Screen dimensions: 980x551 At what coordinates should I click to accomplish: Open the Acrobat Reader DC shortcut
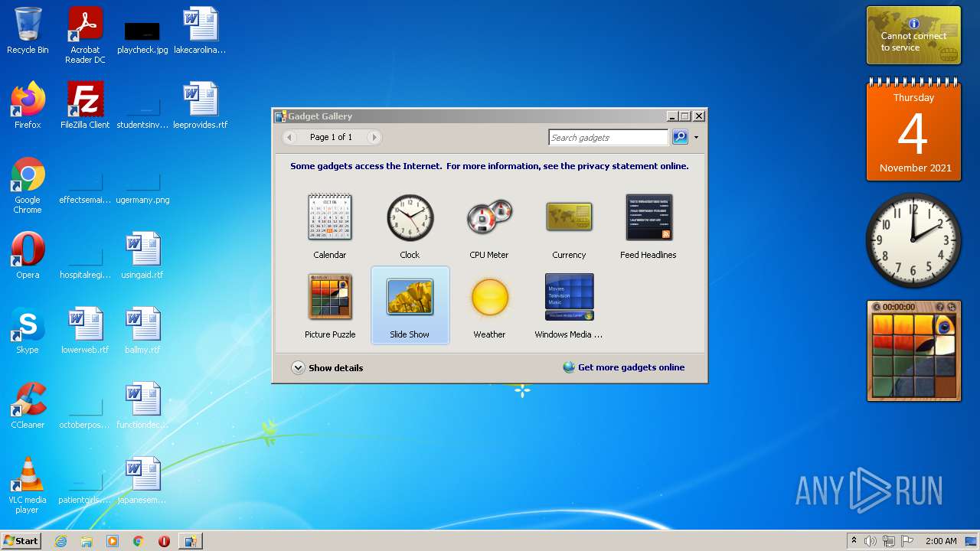click(x=85, y=35)
